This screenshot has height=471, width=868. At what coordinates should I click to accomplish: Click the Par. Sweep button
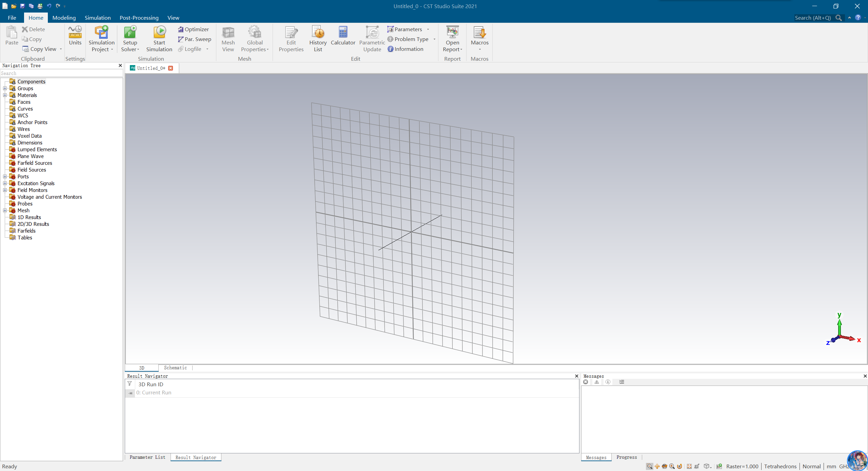click(x=195, y=39)
